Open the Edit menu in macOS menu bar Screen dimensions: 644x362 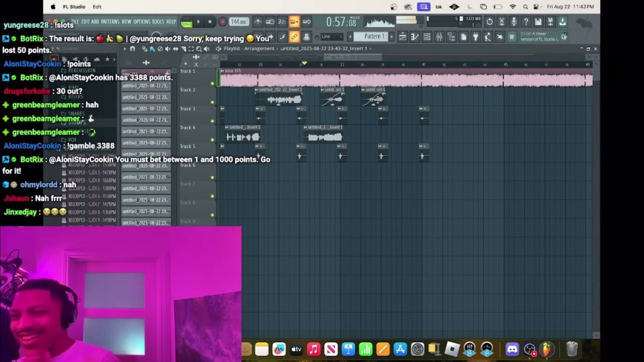point(97,7)
